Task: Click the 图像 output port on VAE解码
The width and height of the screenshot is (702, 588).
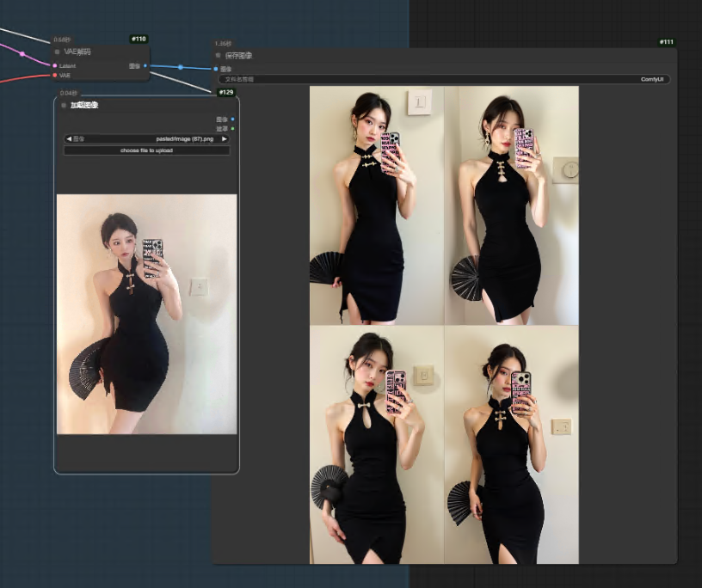Action: [x=145, y=65]
